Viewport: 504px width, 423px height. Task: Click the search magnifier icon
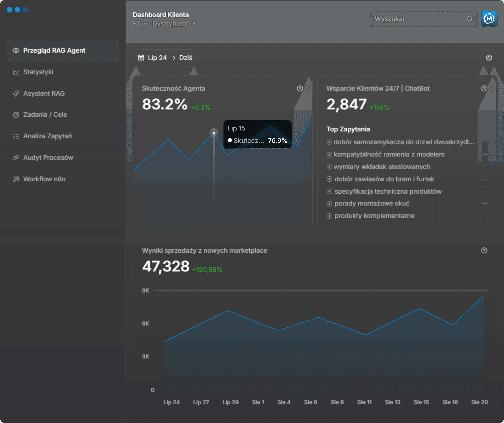[x=470, y=19]
